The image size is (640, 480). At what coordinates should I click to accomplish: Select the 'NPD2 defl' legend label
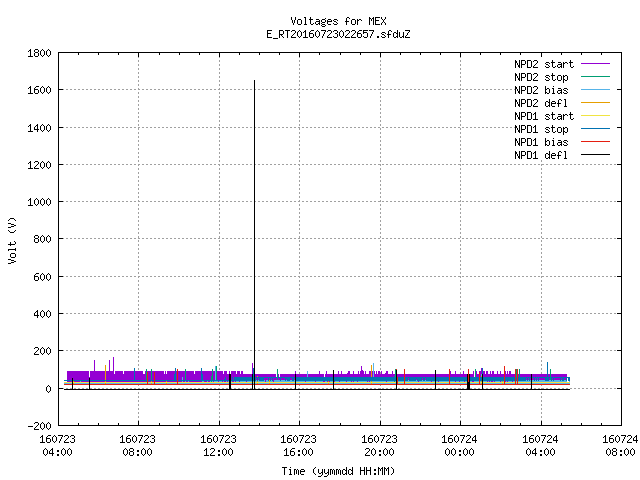(x=541, y=103)
